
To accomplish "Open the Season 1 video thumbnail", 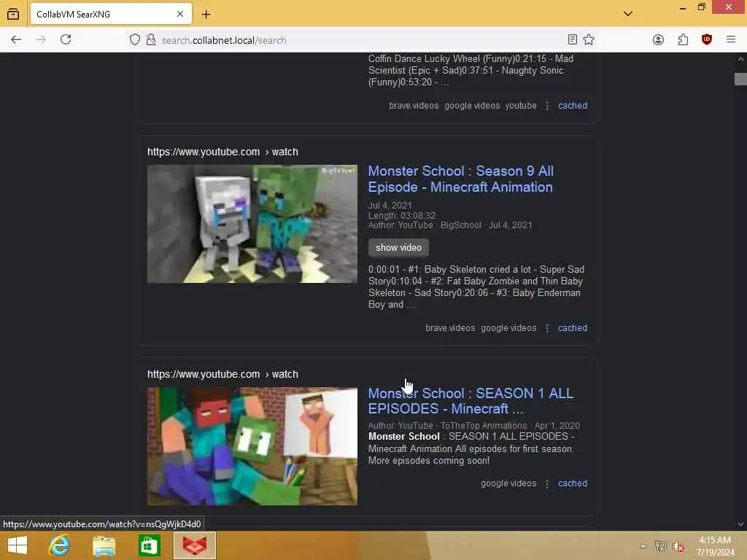I will point(252,446).
